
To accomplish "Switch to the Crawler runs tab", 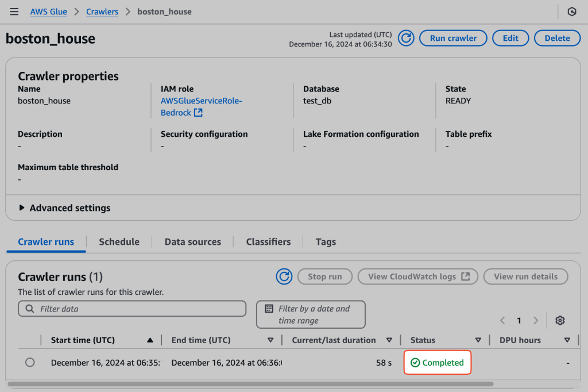I will [46, 242].
